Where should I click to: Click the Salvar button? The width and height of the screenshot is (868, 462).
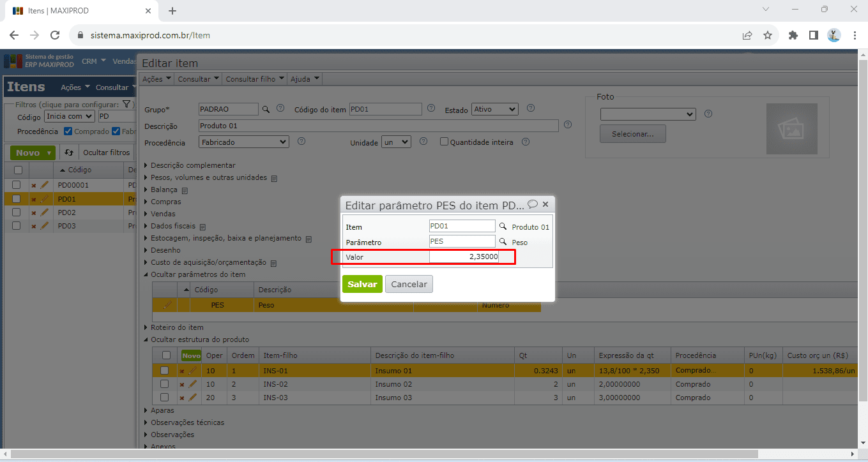pyautogui.click(x=362, y=284)
